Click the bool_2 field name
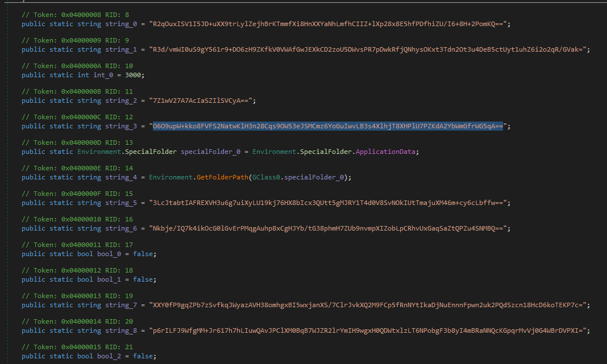This screenshot has width=607, height=364. [x=109, y=356]
